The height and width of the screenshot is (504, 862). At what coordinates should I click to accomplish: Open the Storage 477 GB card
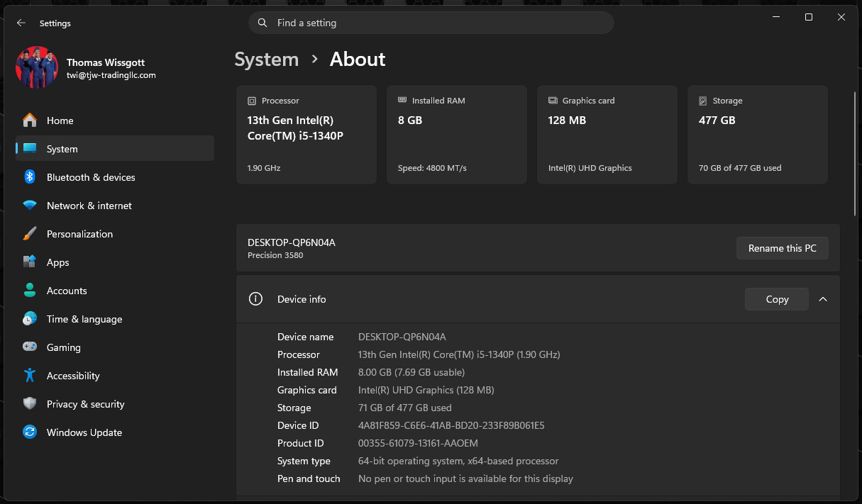758,135
